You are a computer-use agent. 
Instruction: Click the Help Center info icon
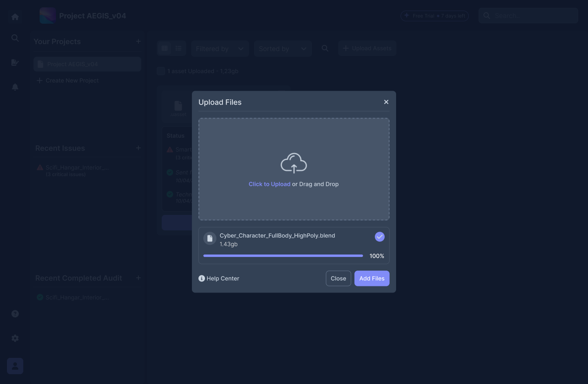pos(202,279)
